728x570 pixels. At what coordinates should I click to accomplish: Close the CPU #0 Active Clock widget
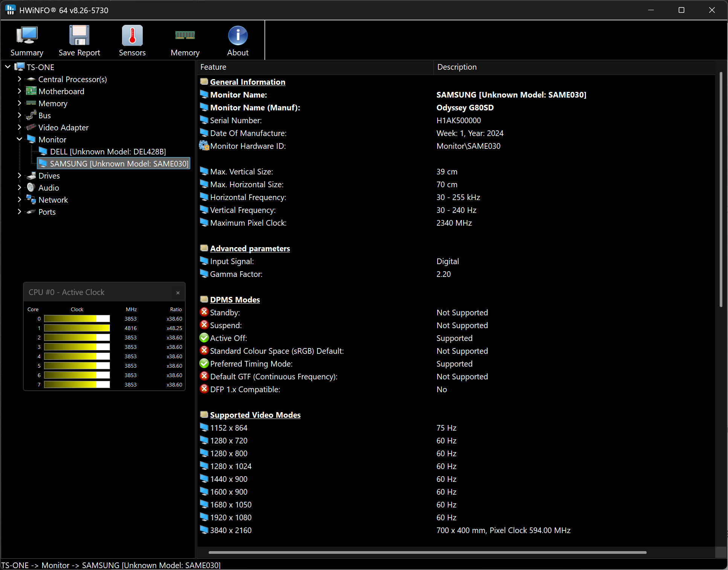(178, 293)
